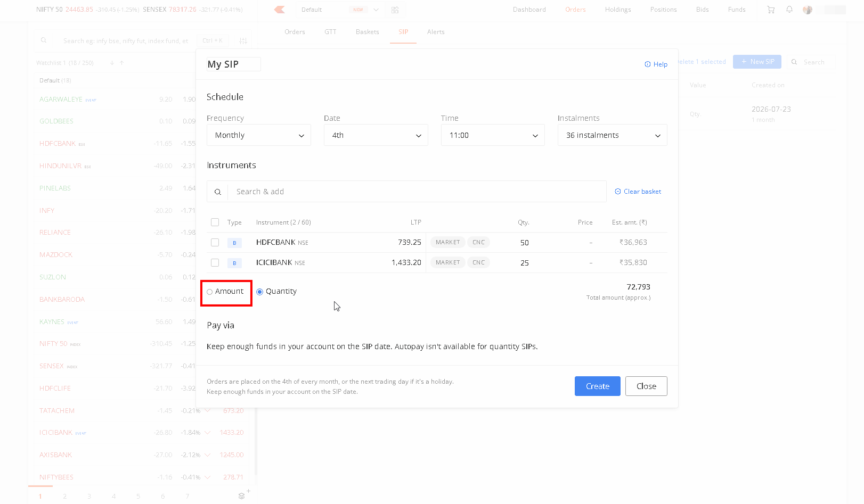Select RELIANCE in the watchlist
This screenshot has height=504, width=864.
click(x=55, y=233)
